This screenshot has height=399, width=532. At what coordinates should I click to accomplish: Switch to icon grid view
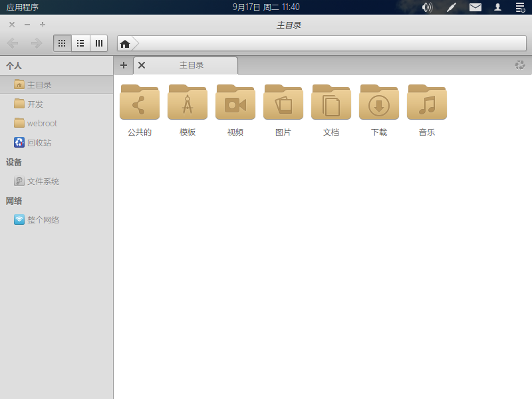[x=62, y=43]
